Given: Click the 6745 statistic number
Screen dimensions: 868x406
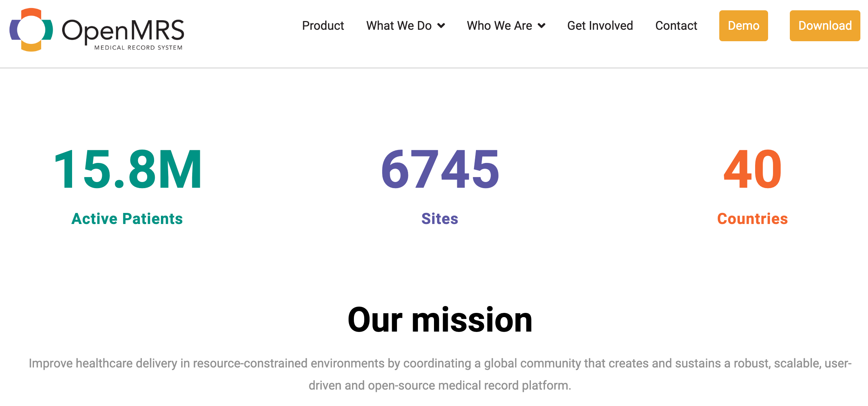Looking at the screenshot, I should coord(440,169).
